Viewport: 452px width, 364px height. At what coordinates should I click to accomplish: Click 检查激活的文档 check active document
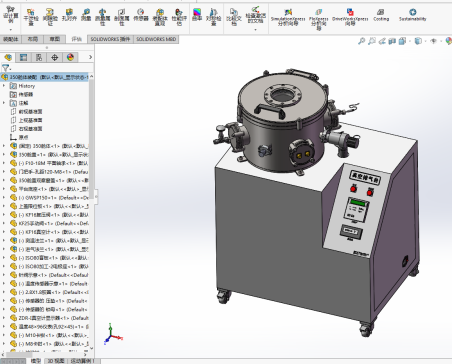pos(256,15)
